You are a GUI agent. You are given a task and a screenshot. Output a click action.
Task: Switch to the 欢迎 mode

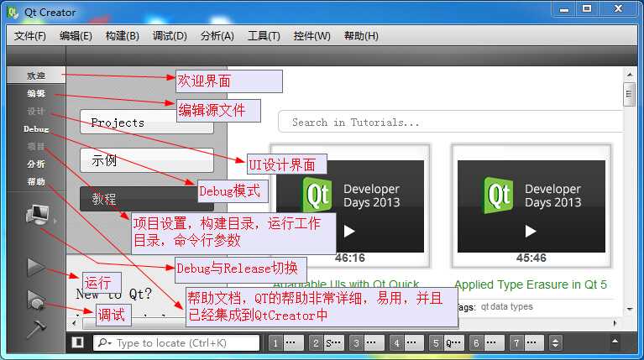click(36, 76)
